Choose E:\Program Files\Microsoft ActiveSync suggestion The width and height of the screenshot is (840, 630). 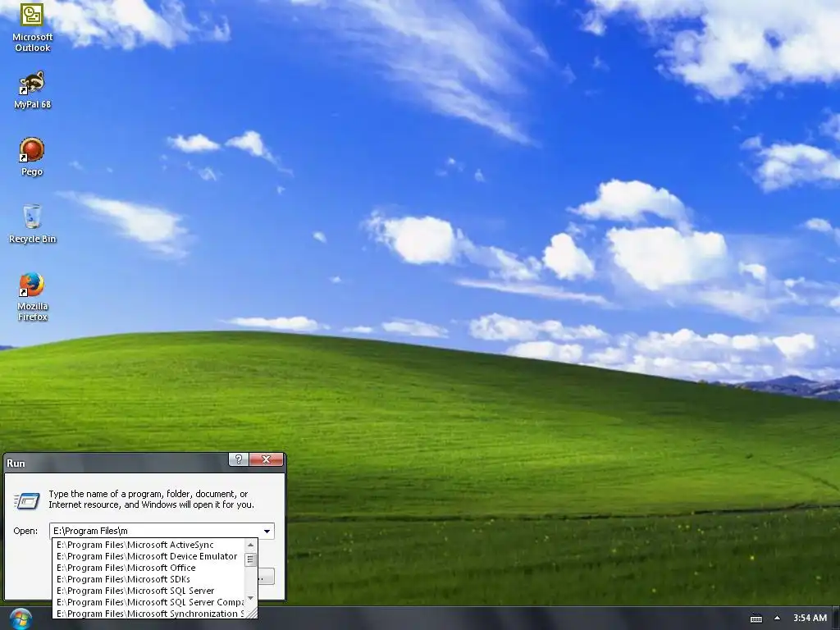click(149, 545)
